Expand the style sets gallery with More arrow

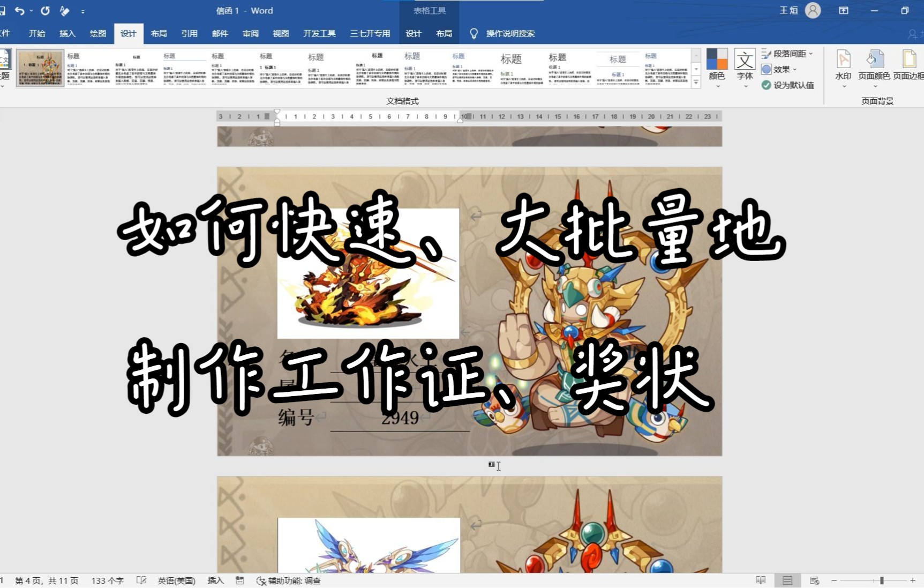coord(696,82)
